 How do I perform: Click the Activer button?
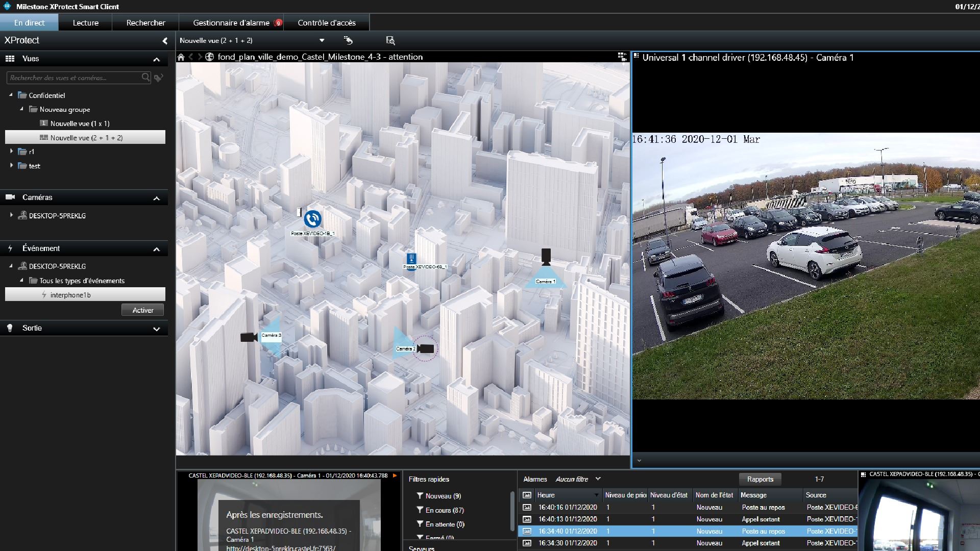coord(143,310)
